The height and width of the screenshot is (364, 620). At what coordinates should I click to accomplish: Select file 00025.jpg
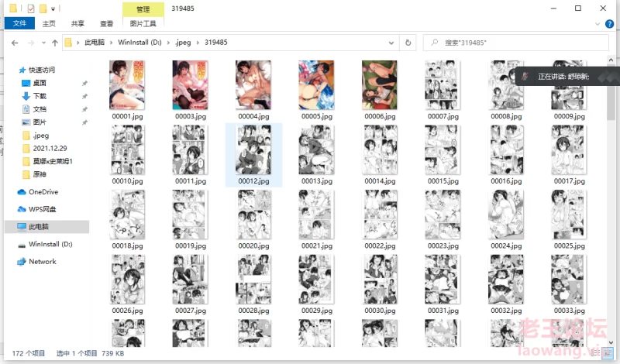pos(569,220)
